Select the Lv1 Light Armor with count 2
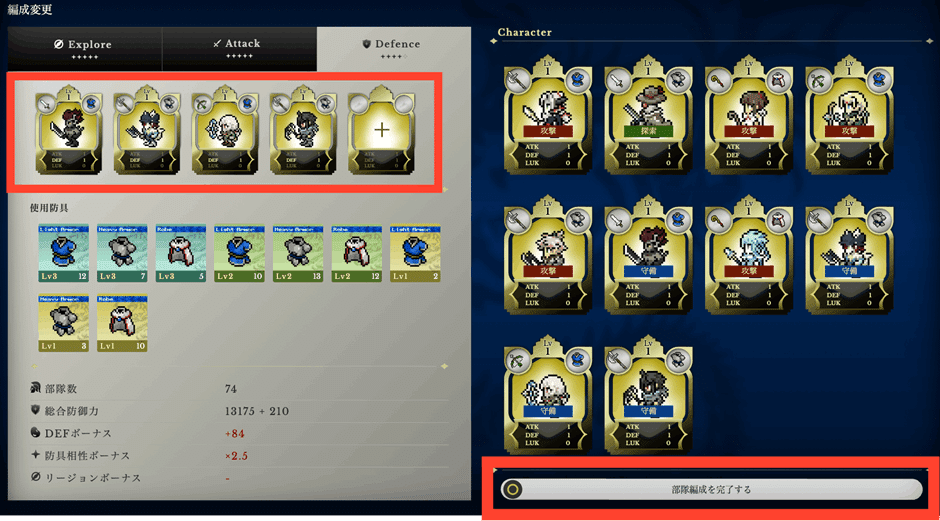 click(415, 253)
